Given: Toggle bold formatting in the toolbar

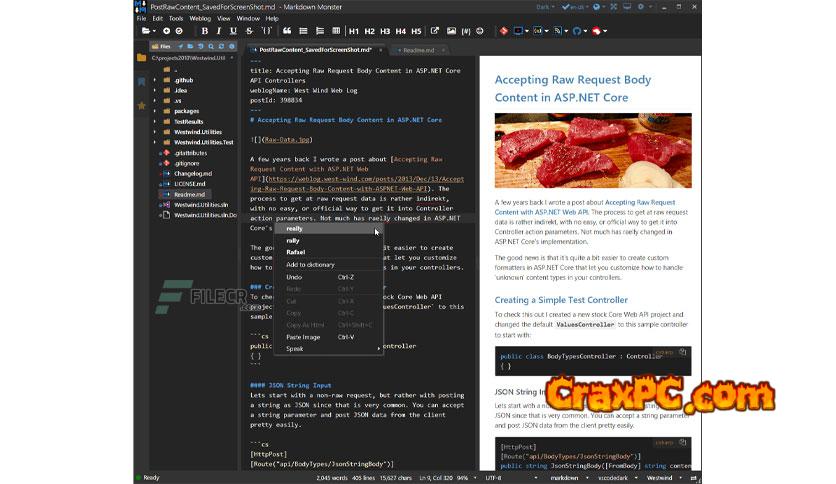Looking at the screenshot, I should [x=205, y=31].
